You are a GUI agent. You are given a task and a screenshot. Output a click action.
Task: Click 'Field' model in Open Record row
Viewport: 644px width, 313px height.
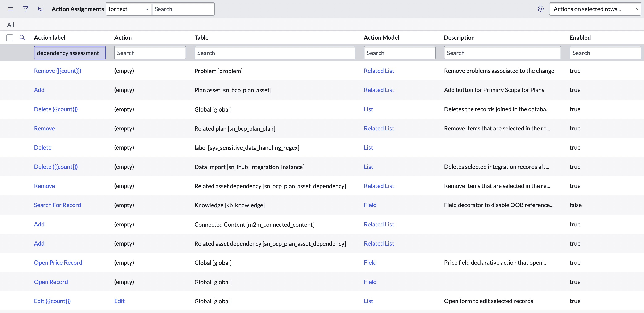pos(370,282)
